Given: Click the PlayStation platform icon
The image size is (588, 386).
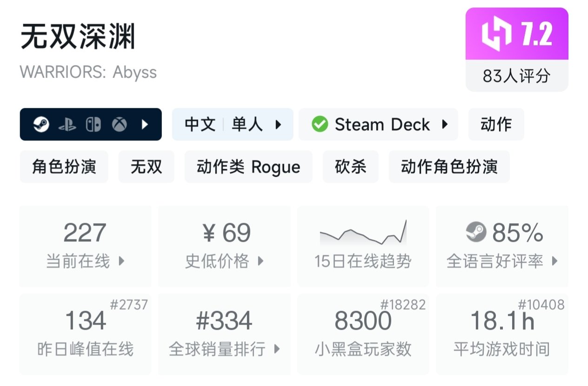Looking at the screenshot, I should [x=67, y=125].
